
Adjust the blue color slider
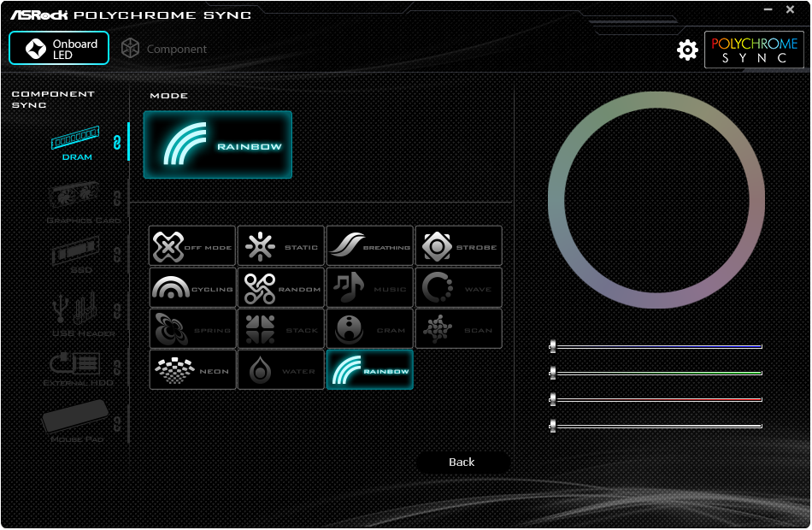pos(656,346)
